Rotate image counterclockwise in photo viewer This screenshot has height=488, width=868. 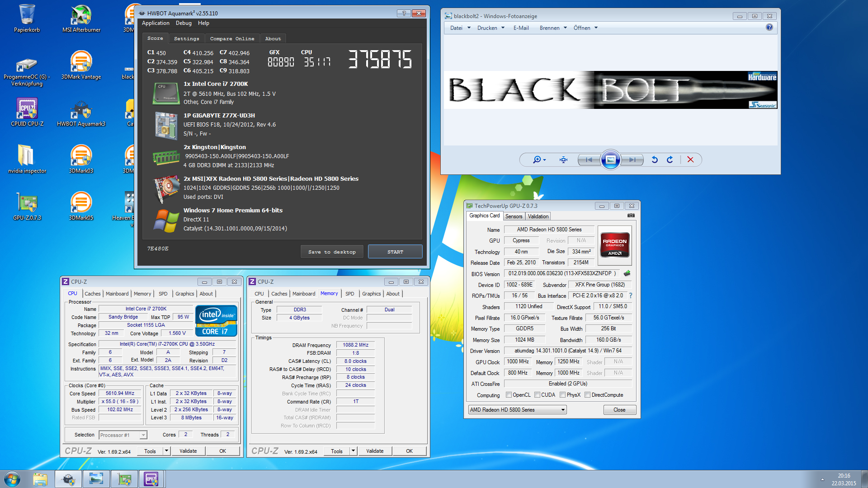coord(655,160)
